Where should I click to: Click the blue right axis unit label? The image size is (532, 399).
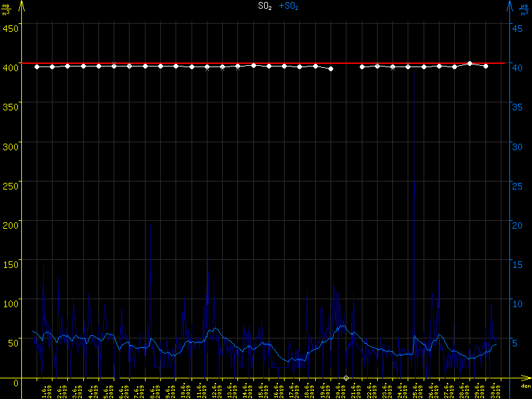pos(525,9)
